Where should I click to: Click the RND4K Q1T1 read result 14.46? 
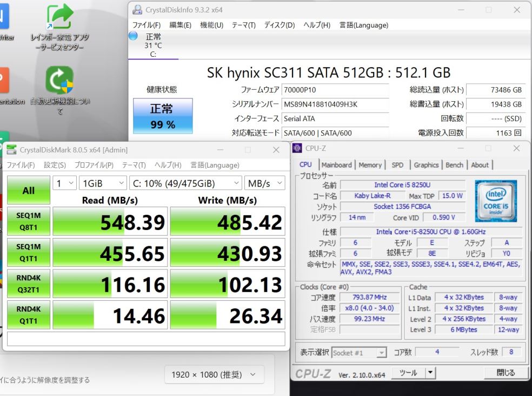[x=110, y=315]
